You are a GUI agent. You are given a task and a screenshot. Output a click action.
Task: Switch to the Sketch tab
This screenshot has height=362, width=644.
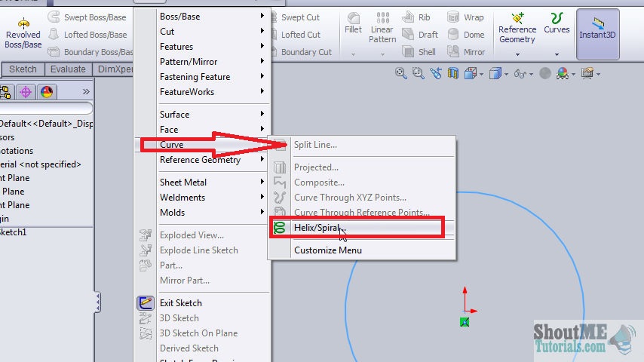[23, 69]
